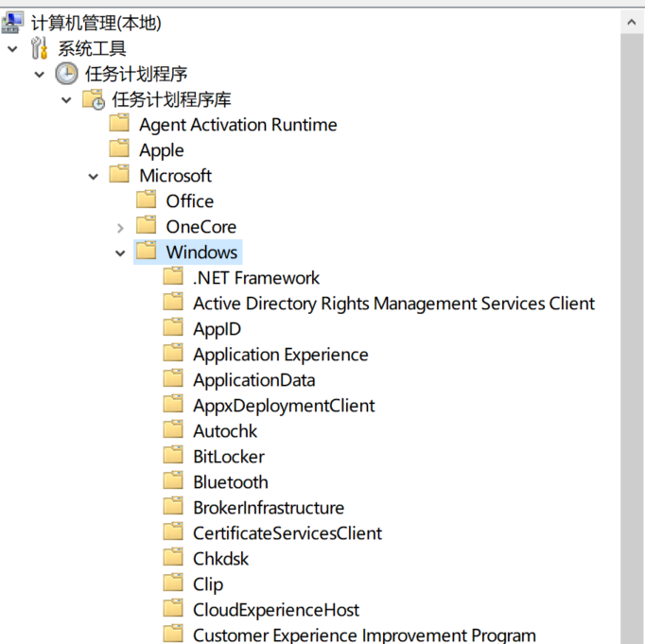Select the 任务计划程序库 label
This screenshot has height=644, width=645.
click(x=171, y=99)
